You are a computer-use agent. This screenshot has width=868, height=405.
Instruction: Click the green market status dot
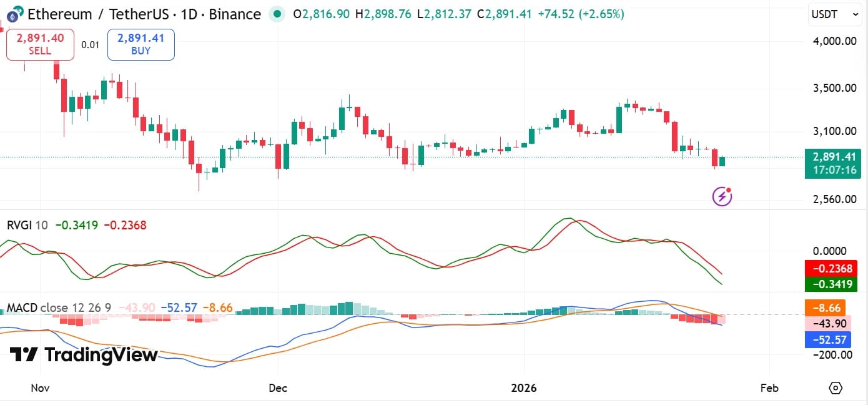tap(277, 14)
